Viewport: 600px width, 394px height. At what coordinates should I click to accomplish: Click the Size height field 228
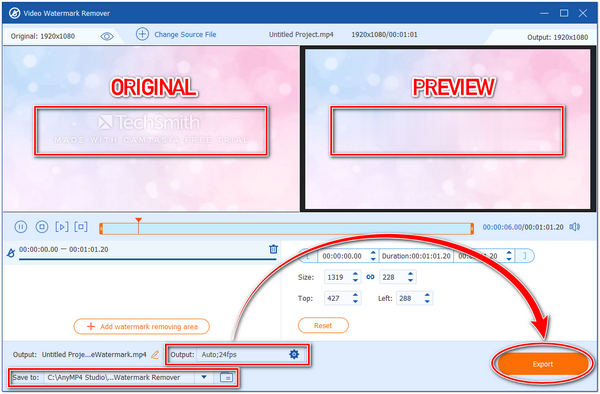(x=393, y=277)
